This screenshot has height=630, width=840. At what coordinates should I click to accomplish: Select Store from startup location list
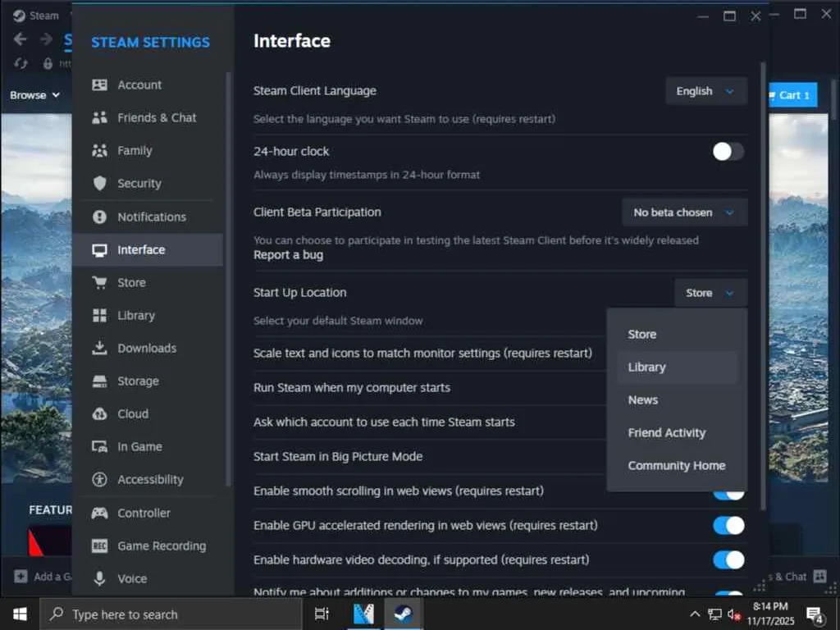tap(677, 335)
